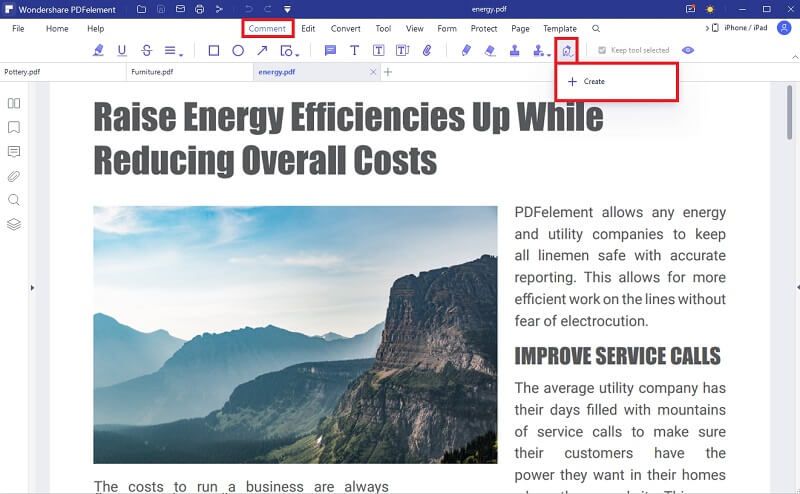
Task: Expand the left panel arrow
Action: point(32,288)
